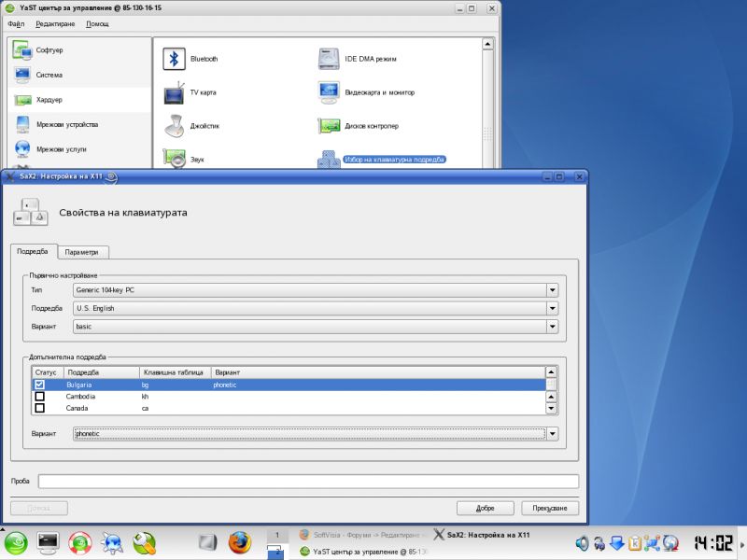Select the Canada row text
The image size is (747, 560).
tap(77, 408)
